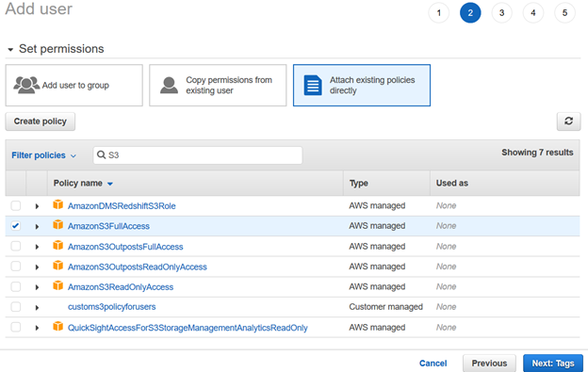Go to wizard step 3
The height and width of the screenshot is (372, 588).
point(501,13)
